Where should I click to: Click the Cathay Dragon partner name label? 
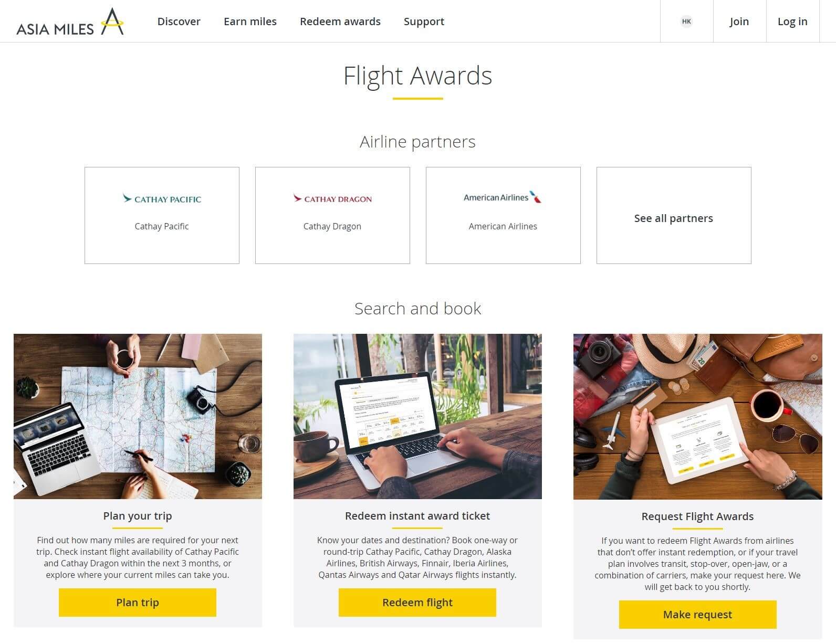(332, 226)
